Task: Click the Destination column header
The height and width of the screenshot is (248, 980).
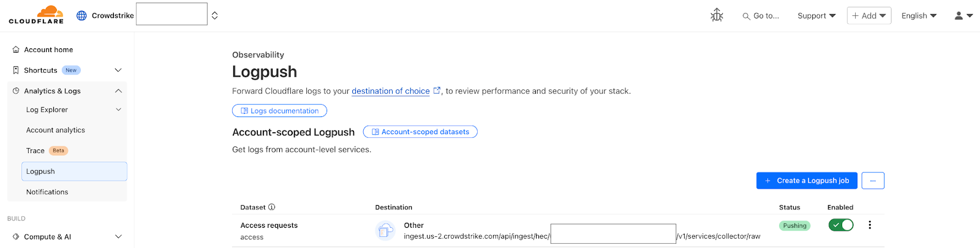Action: 394,208
